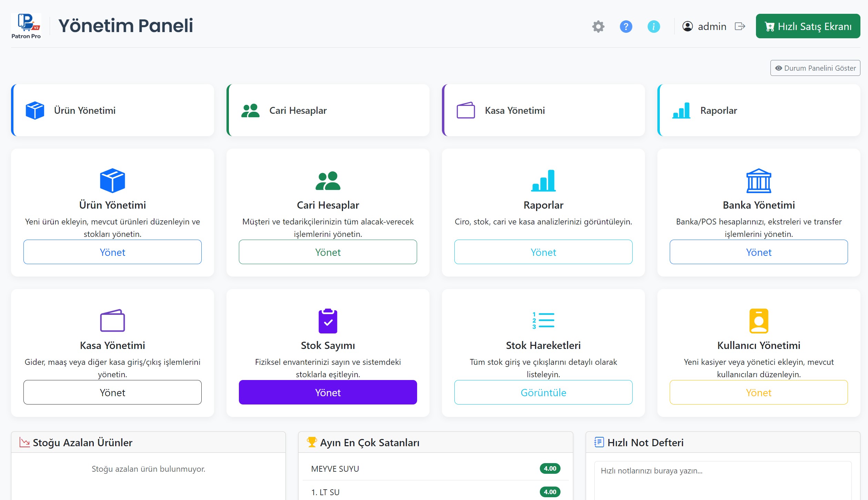Open the Cari Hesaplar top shortcut card
The image size is (868, 500).
[x=328, y=110]
